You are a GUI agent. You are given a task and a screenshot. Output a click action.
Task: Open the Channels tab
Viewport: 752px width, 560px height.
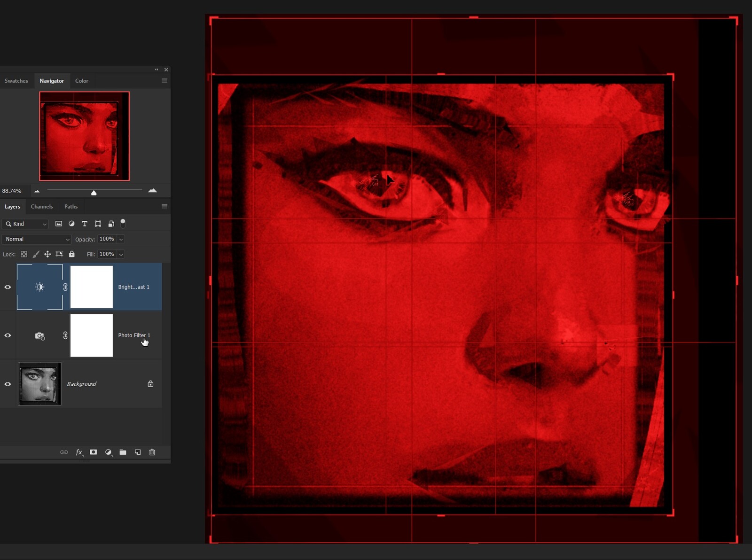tap(42, 207)
